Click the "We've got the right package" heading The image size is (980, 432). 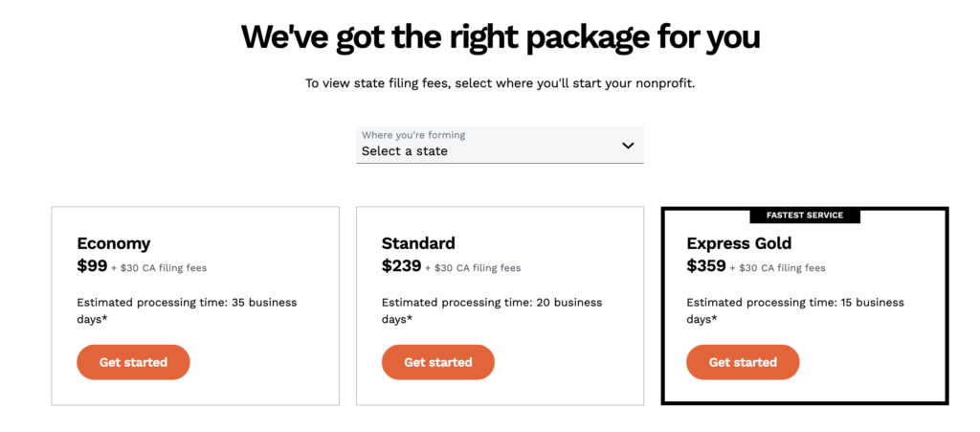tap(501, 37)
